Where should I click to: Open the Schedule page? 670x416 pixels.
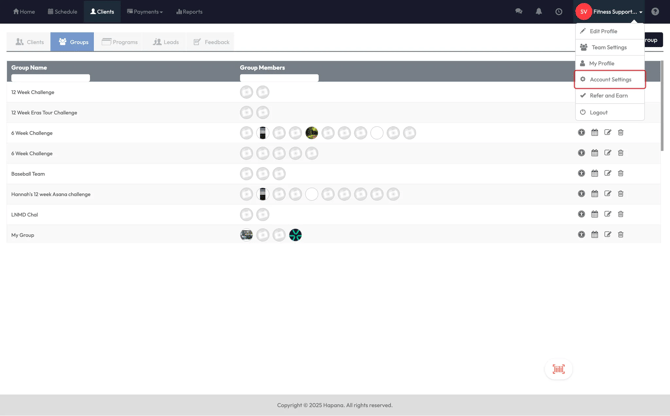coord(62,12)
